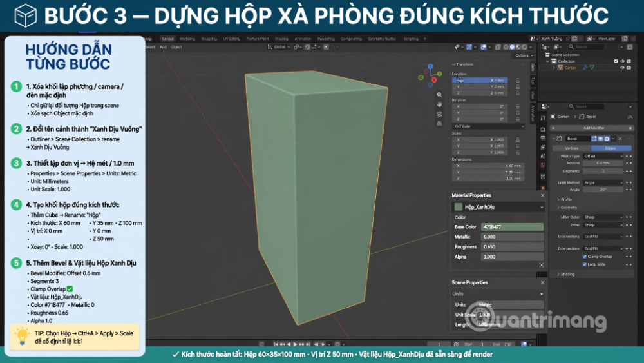Toggle the camera view icon in viewport
The width and height of the screenshot is (644, 363).
(439, 114)
